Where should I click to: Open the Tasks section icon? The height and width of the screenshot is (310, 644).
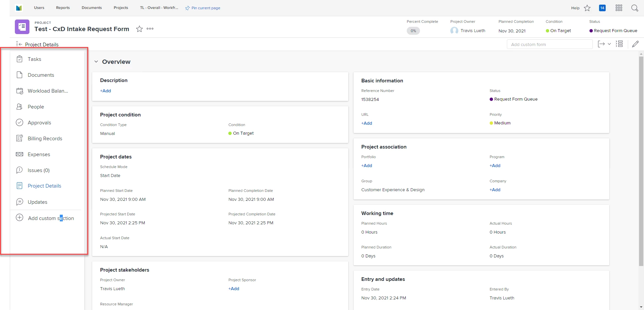click(19, 59)
